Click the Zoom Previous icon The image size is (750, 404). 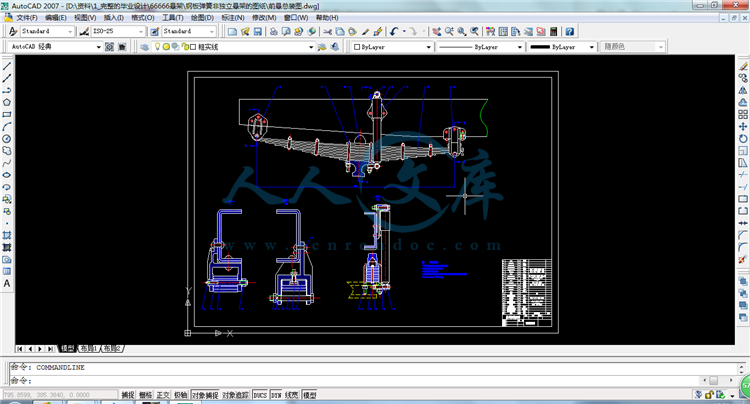[474, 32]
